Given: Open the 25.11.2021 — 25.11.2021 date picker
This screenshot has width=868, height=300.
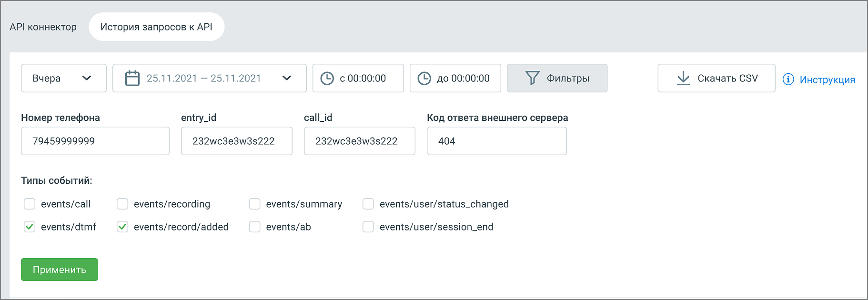Looking at the screenshot, I should pyautogui.click(x=210, y=78).
